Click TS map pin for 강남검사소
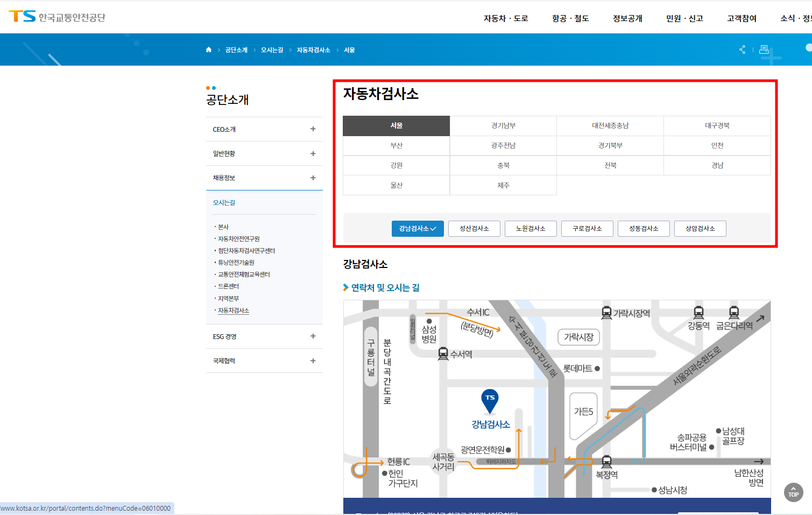 490,401
